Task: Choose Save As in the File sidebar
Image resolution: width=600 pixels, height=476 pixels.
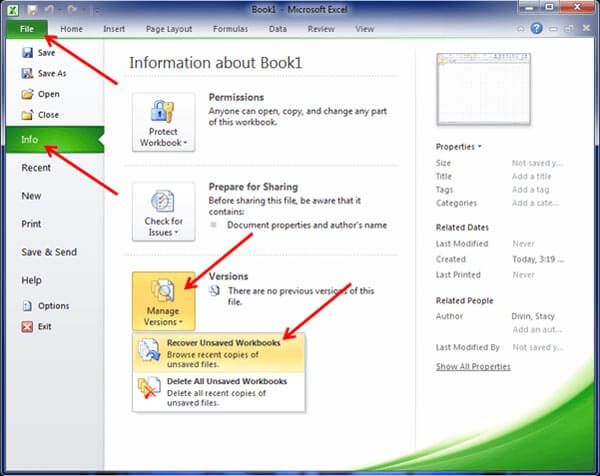Action: pyautogui.click(x=44, y=73)
